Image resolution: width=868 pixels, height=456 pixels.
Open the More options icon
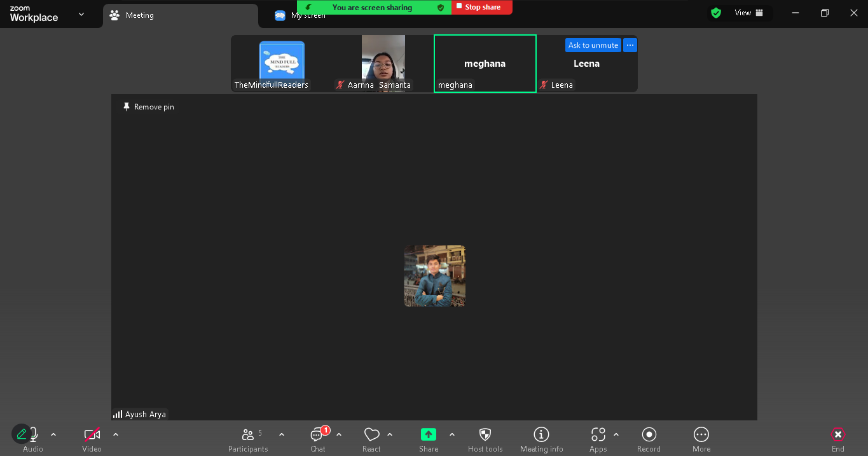pyautogui.click(x=701, y=434)
